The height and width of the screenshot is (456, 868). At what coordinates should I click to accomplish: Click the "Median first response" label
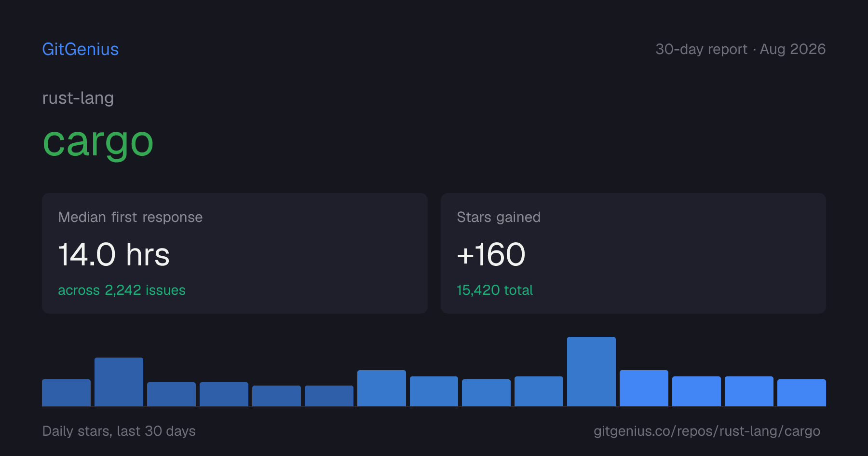click(x=130, y=217)
